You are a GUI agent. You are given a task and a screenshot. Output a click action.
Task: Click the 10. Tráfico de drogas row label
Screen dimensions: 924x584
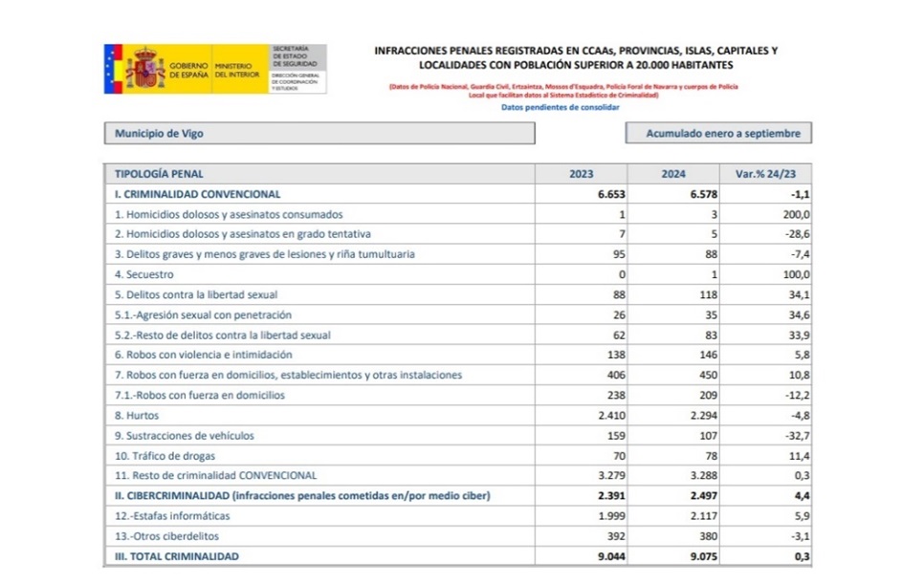pos(166,455)
